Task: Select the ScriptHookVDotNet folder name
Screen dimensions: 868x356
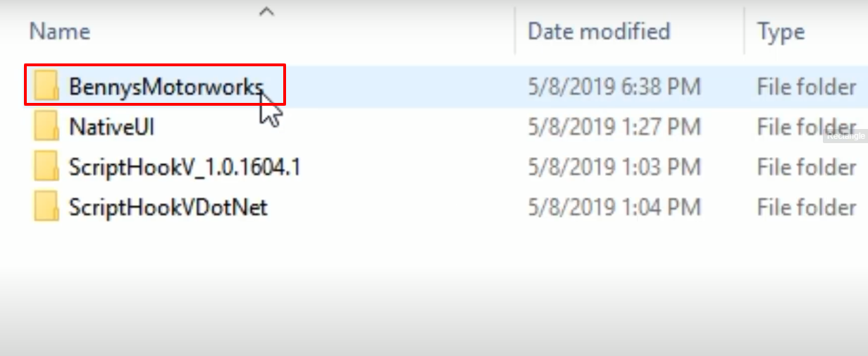Action: [x=168, y=207]
